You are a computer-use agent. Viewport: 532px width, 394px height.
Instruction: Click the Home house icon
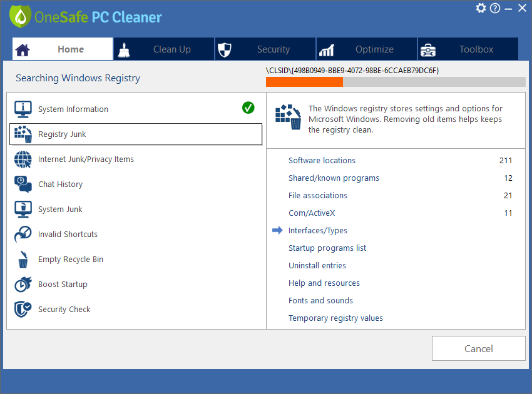pos(23,50)
